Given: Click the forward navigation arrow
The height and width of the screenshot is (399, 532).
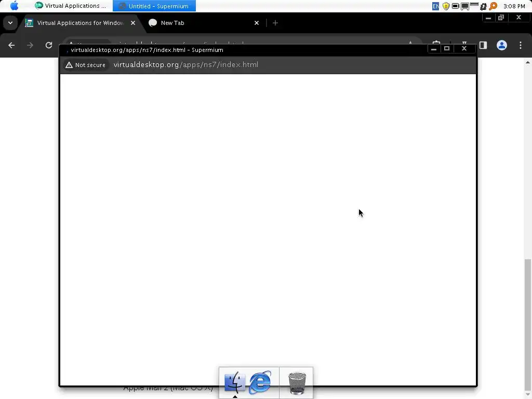Looking at the screenshot, I should tap(30, 45).
